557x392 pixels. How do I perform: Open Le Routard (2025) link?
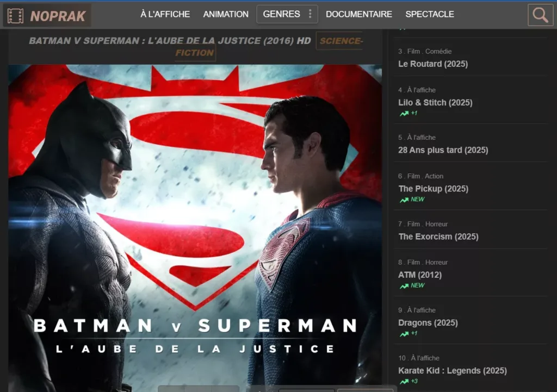[433, 64]
